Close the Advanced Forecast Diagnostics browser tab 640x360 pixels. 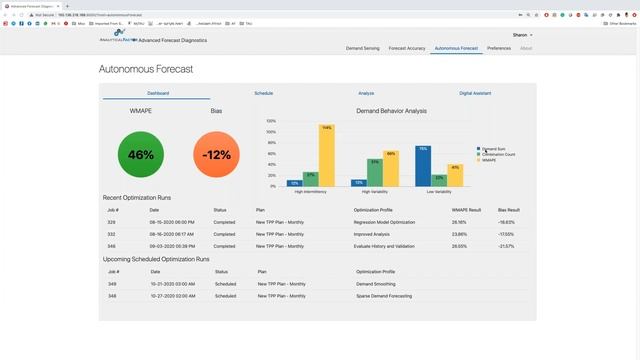(x=58, y=6)
